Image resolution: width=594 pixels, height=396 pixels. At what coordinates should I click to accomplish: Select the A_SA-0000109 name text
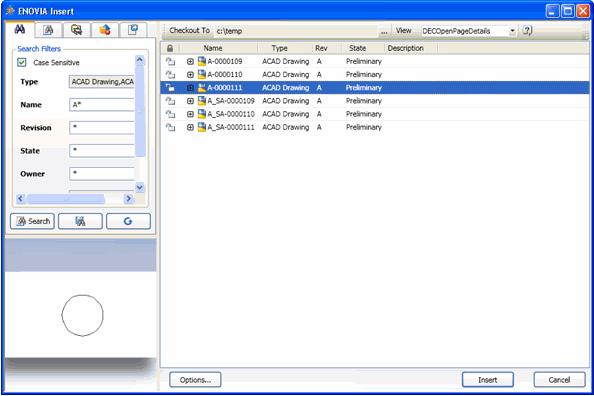pos(231,101)
